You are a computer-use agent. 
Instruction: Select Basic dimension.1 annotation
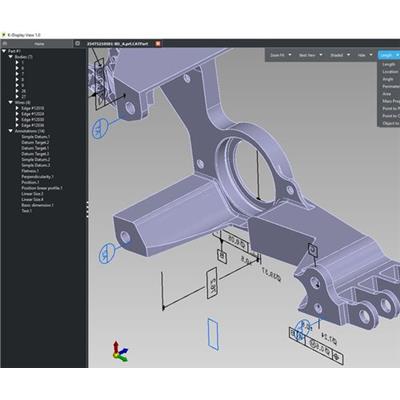click(x=37, y=205)
